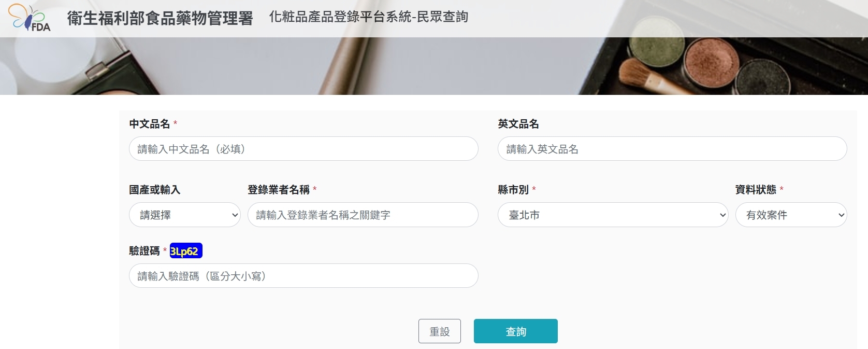Click the 衛生福利部食品藥物管理署 header title
The width and height of the screenshot is (868, 349).
click(x=160, y=18)
